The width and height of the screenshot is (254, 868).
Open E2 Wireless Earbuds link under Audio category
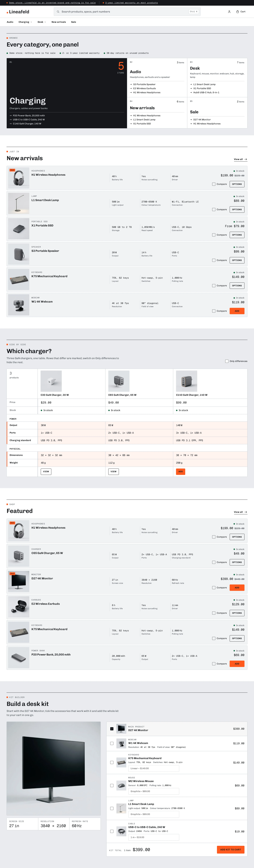(x=144, y=89)
